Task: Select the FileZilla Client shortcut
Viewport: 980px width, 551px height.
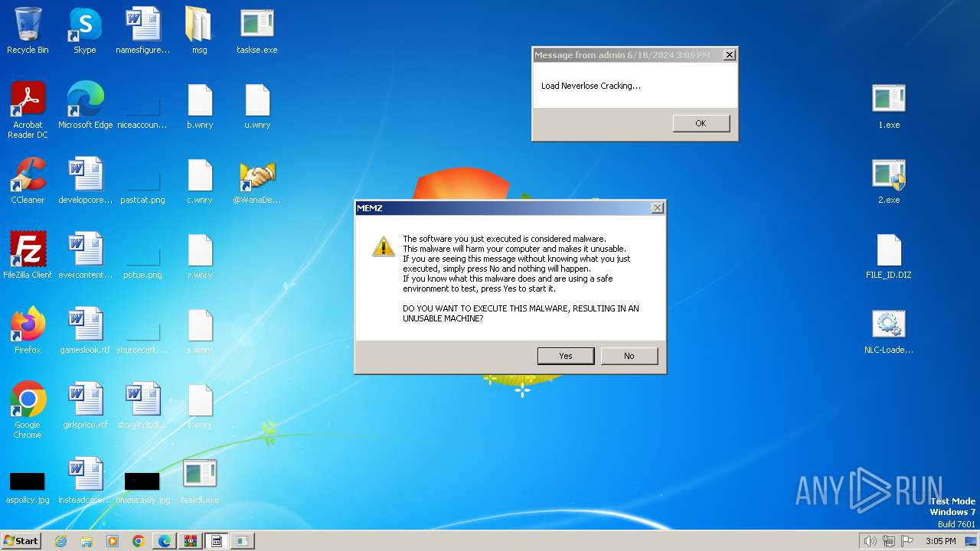Action: [x=28, y=256]
